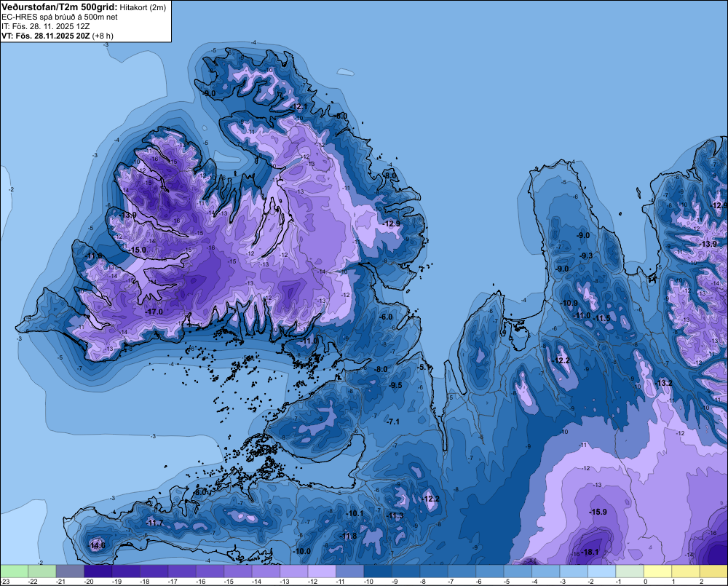The height and width of the screenshot is (586, 728).
Task: Click the -22 legend scale label
Action: click(33, 582)
